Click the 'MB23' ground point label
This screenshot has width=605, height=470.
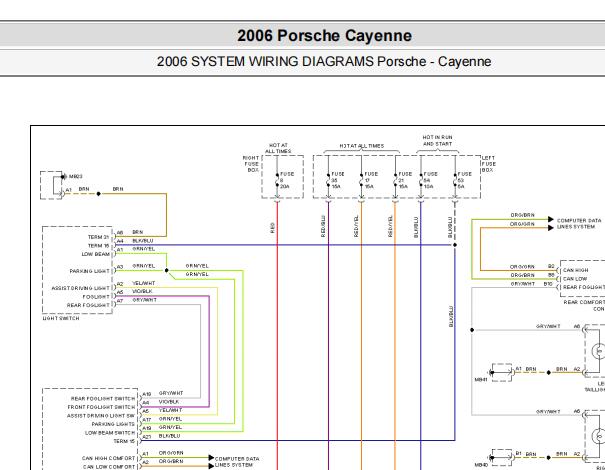[x=76, y=177]
